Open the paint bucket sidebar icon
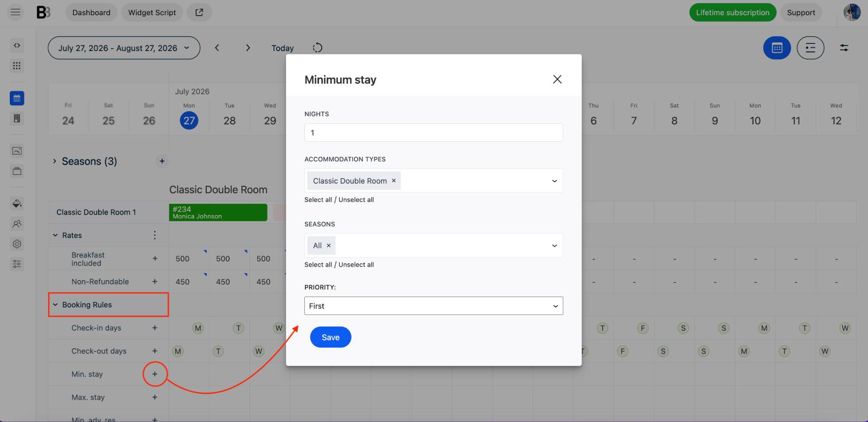The width and height of the screenshot is (868, 422). pos(17,204)
